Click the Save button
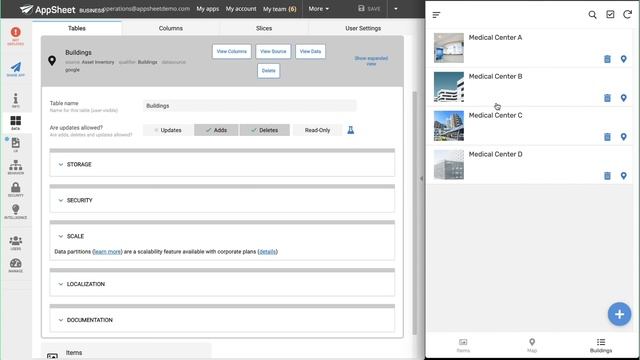This screenshot has height=360, width=640. [x=369, y=9]
